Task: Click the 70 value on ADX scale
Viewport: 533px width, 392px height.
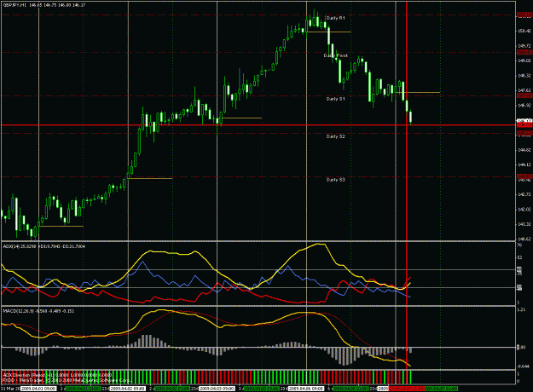Action: [519, 245]
